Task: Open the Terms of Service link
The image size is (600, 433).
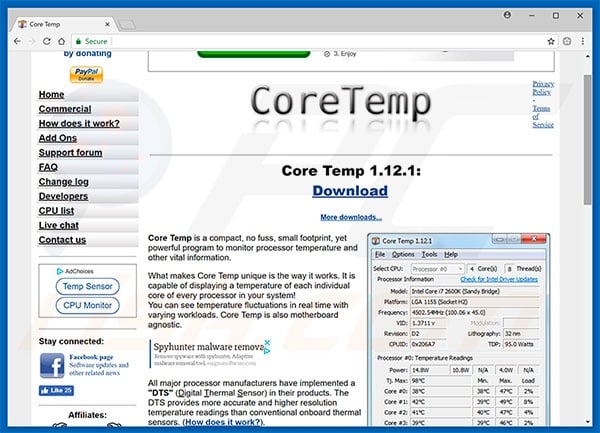Action: click(543, 116)
